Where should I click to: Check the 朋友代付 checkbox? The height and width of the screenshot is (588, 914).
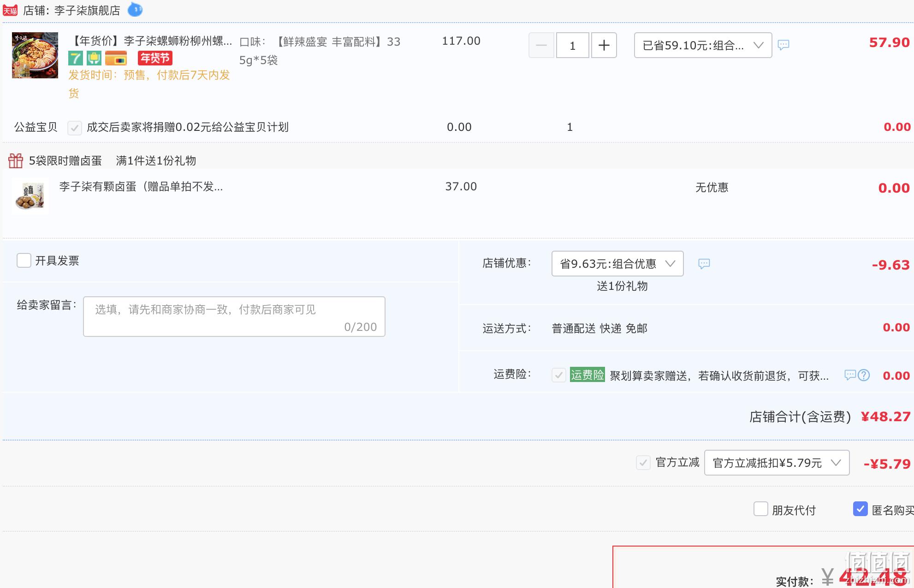point(761,509)
